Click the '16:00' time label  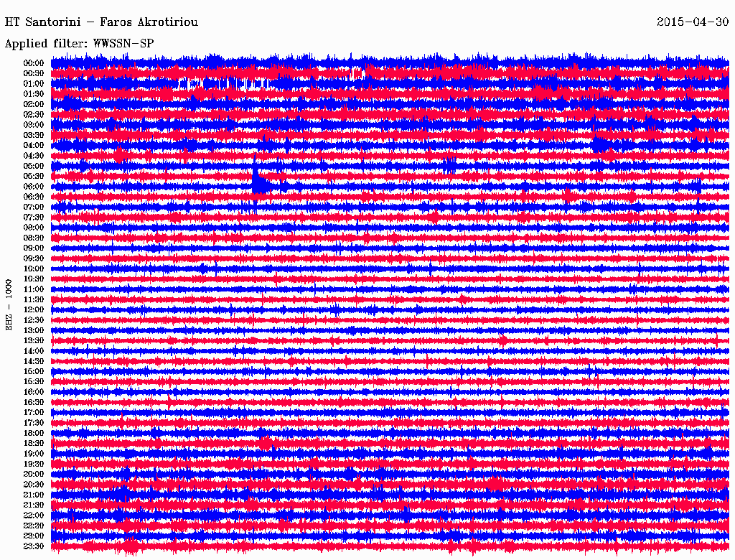34,392
